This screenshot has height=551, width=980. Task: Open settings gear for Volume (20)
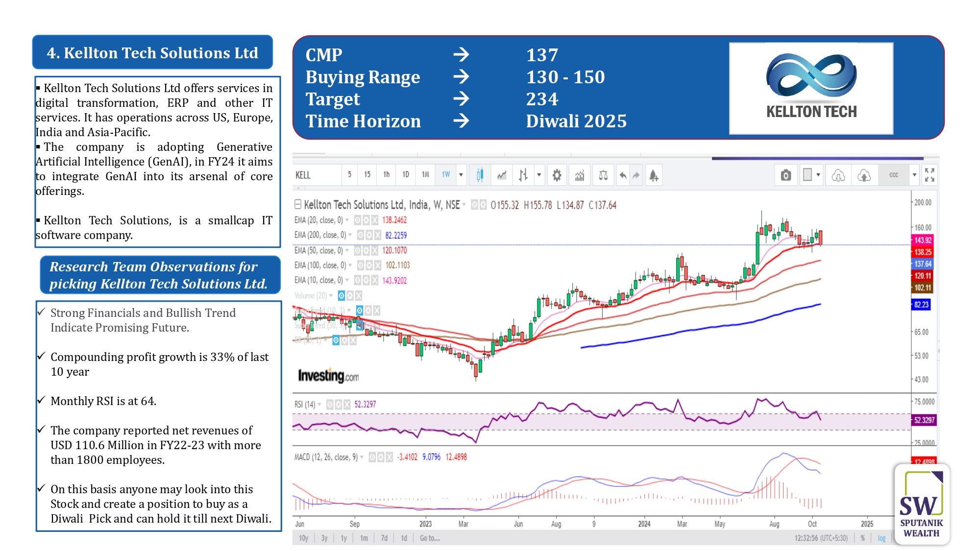(350, 295)
